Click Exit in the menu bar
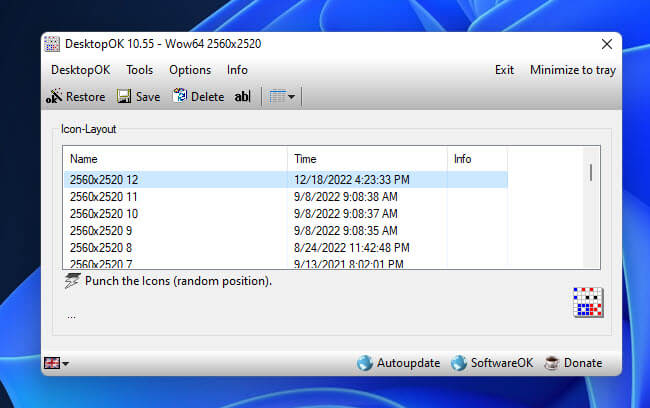 click(504, 70)
